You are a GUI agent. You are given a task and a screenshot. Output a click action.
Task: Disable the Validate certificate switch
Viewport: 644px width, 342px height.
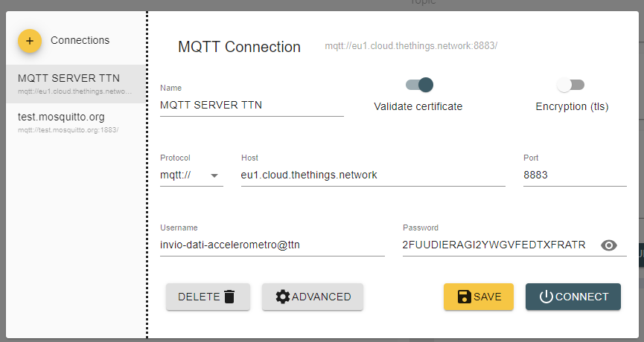pos(419,85)
